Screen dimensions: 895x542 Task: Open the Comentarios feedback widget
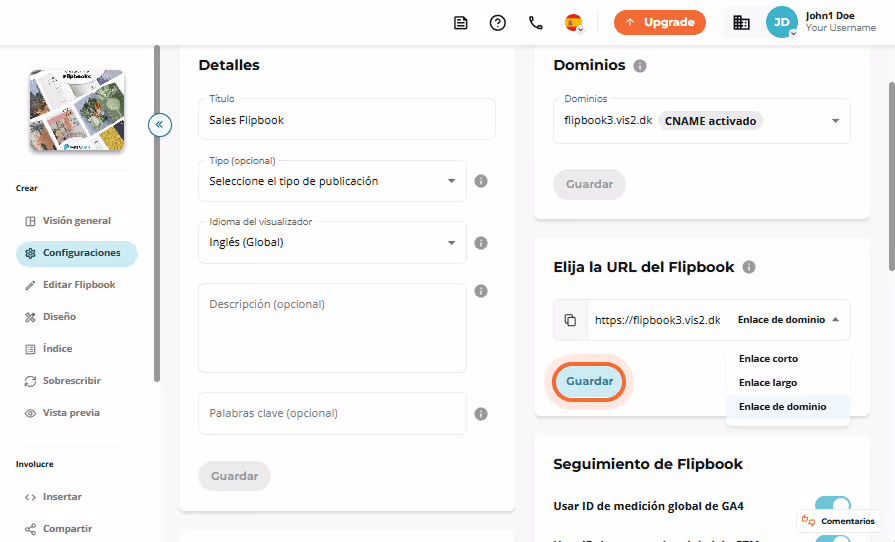pos(838,521)
